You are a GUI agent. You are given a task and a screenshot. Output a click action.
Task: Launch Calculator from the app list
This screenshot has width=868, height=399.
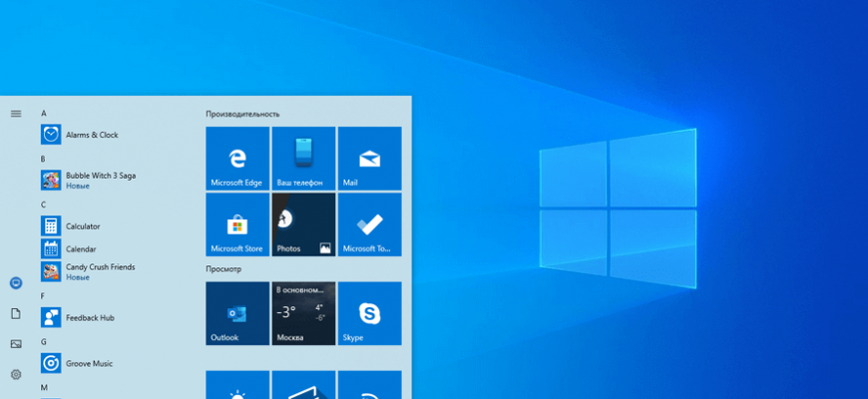pyautogui.click(x=83, y=226)
